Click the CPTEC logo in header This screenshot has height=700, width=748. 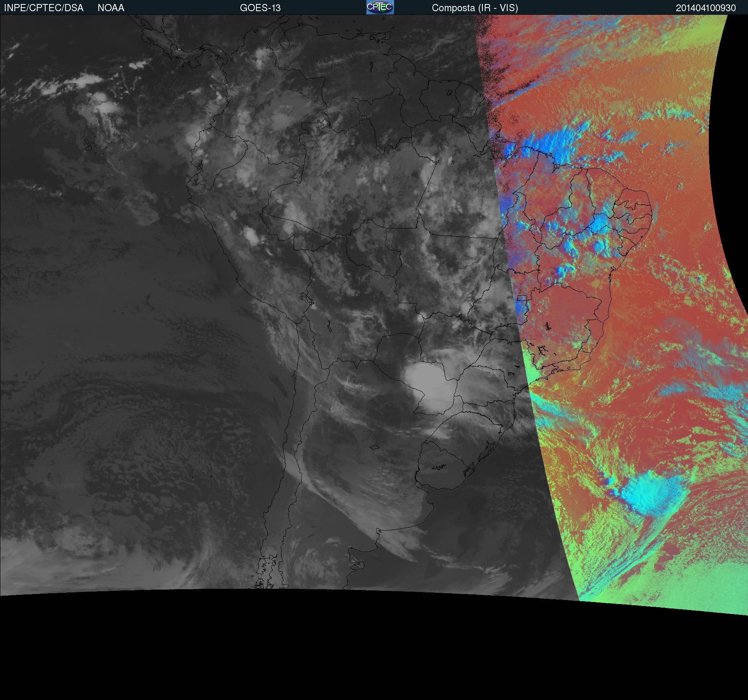(x=380, y=7)
